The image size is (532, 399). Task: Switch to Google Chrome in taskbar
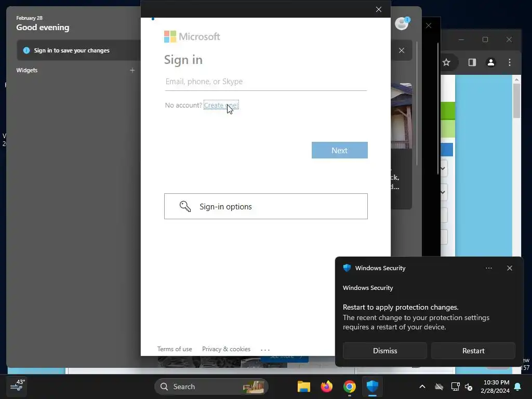point(350,387)
